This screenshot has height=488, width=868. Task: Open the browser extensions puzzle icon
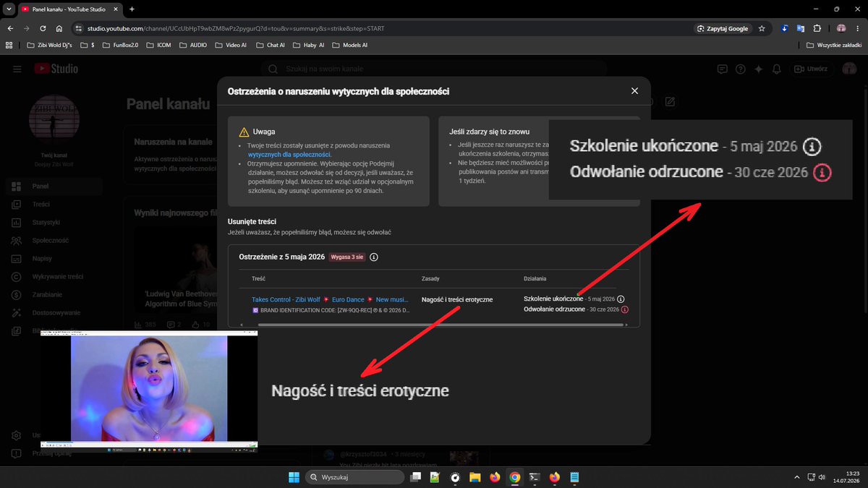817,28
